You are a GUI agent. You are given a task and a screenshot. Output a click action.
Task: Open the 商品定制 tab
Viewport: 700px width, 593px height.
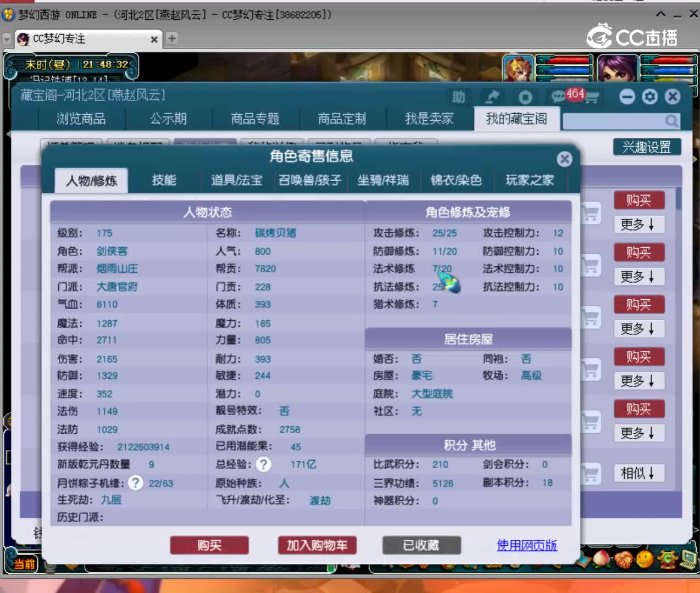pos(342,119)
